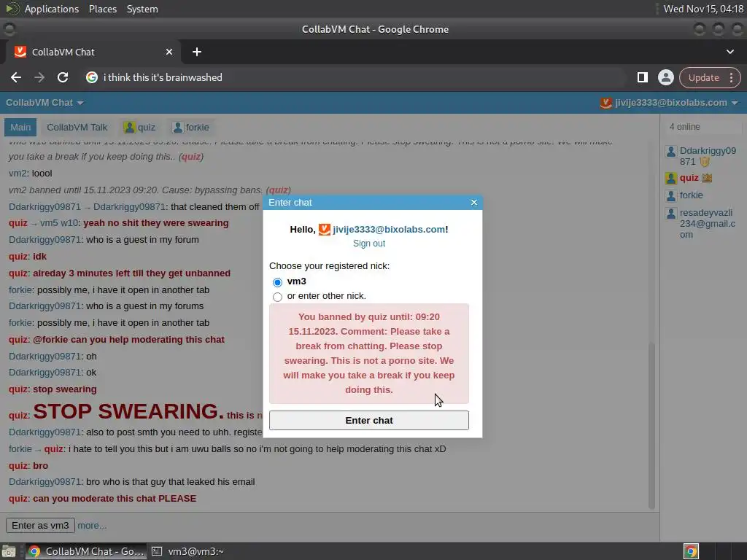Click the more... link at bottom
747x560 pixels.
(92, 526)
